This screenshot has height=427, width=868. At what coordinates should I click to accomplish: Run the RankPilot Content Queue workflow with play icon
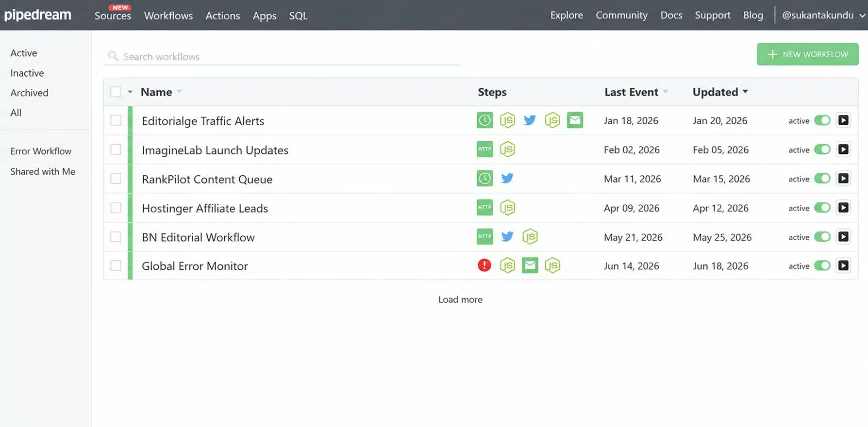(843, 179)
